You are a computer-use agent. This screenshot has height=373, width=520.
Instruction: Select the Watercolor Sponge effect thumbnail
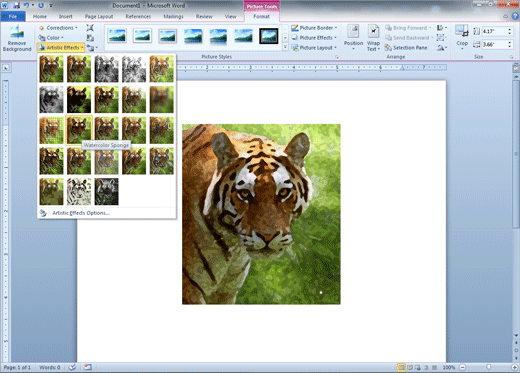pos(79,130)
